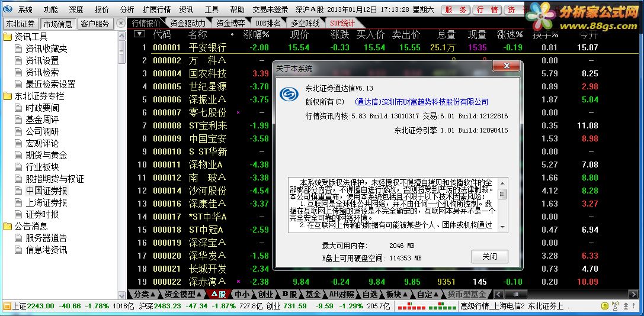Image resolution: width=644 pixels, height=316 pixels.
Task: Select the 基金 market tab
Action: click(x=313, y=294)
